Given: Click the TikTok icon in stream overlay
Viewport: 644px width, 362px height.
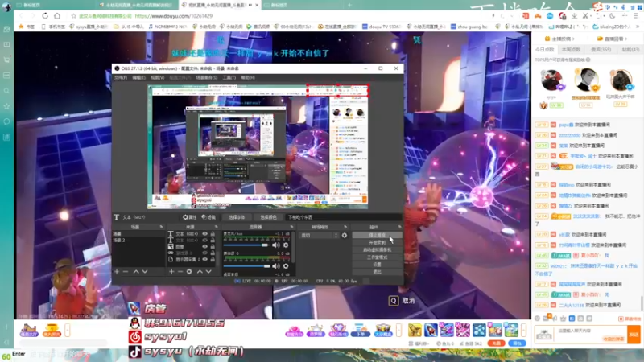Looking at the screenshot, I should click(135, 352).
